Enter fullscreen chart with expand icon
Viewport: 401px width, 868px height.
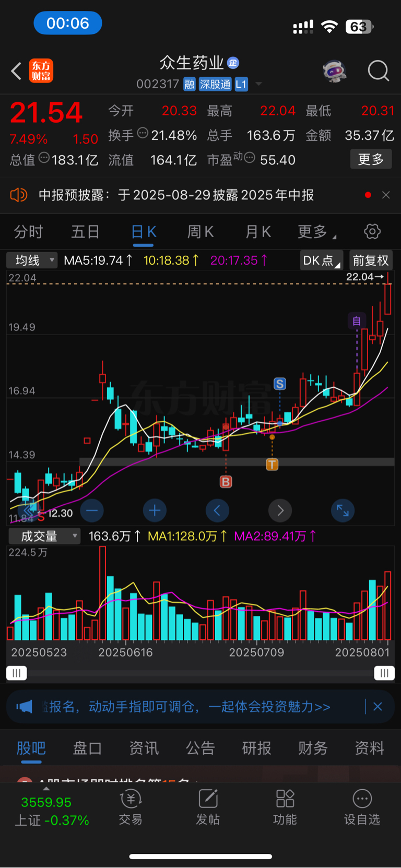(x=343, y=510)
